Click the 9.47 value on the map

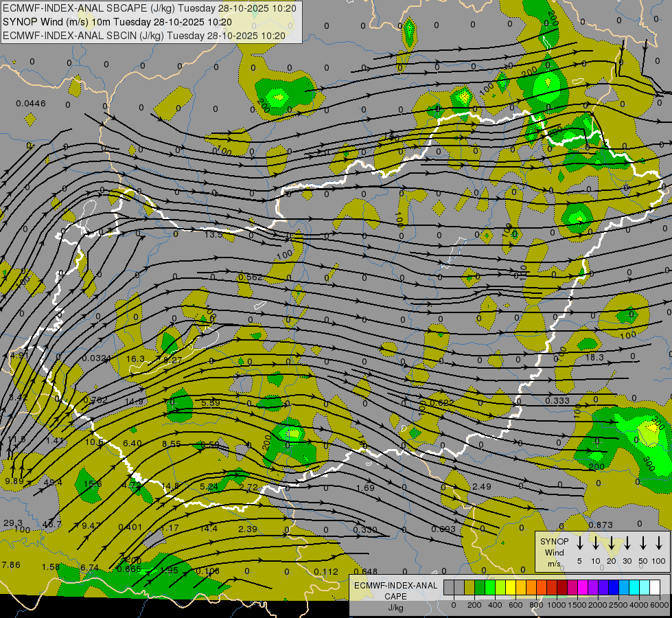[91, 525]
